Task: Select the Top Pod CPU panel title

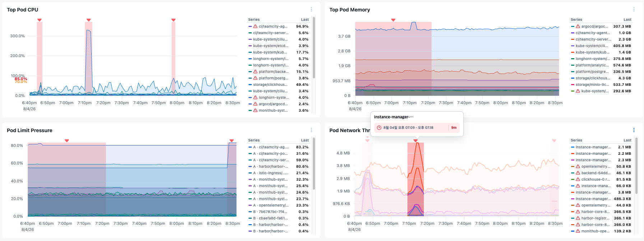Action: pyautogui.click(x=23, y=10)
